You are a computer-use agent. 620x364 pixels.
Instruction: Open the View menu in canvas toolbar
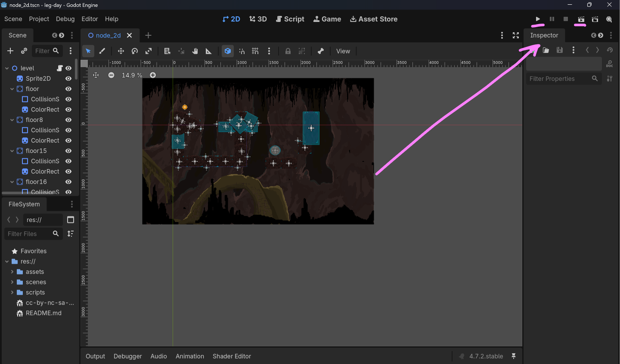(343, 51)
